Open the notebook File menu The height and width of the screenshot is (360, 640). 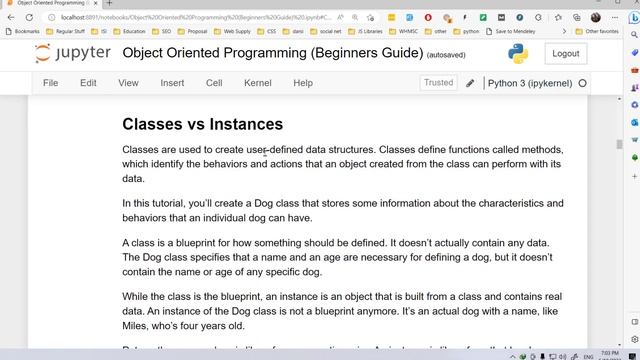[x=51, y=83]
